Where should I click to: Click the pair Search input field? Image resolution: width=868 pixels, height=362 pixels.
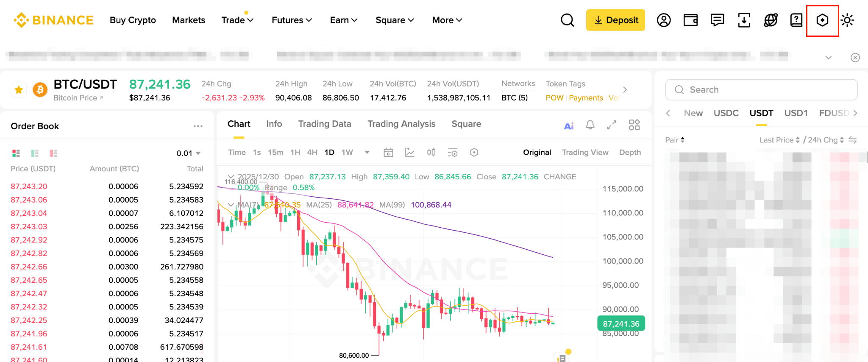[x=761, y=90]
